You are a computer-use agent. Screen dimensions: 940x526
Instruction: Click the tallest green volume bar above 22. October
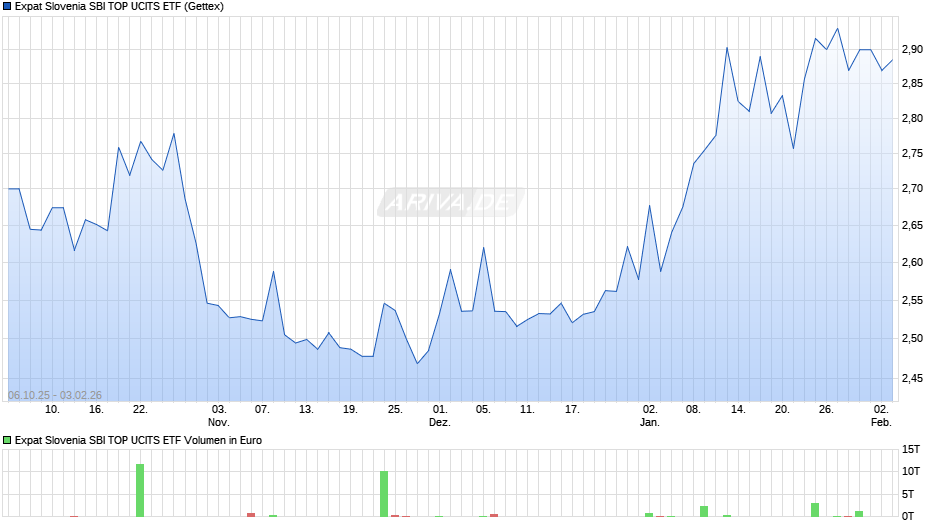140,490
